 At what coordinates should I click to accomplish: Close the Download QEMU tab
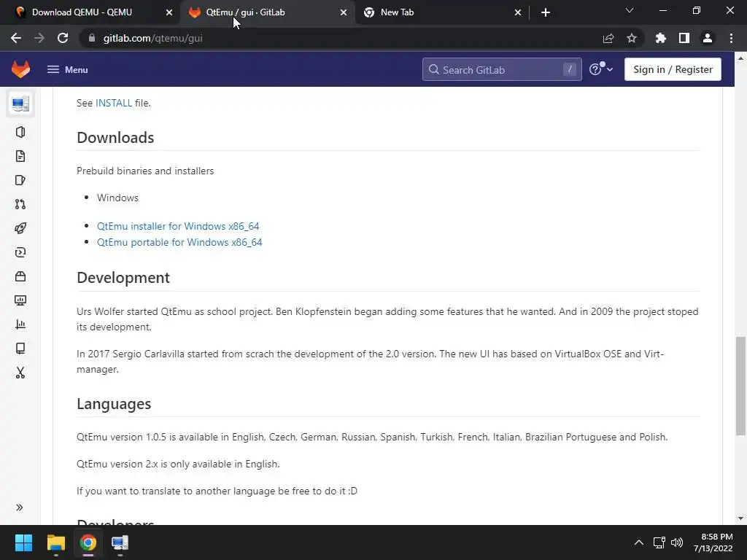[x=169, y=12]
